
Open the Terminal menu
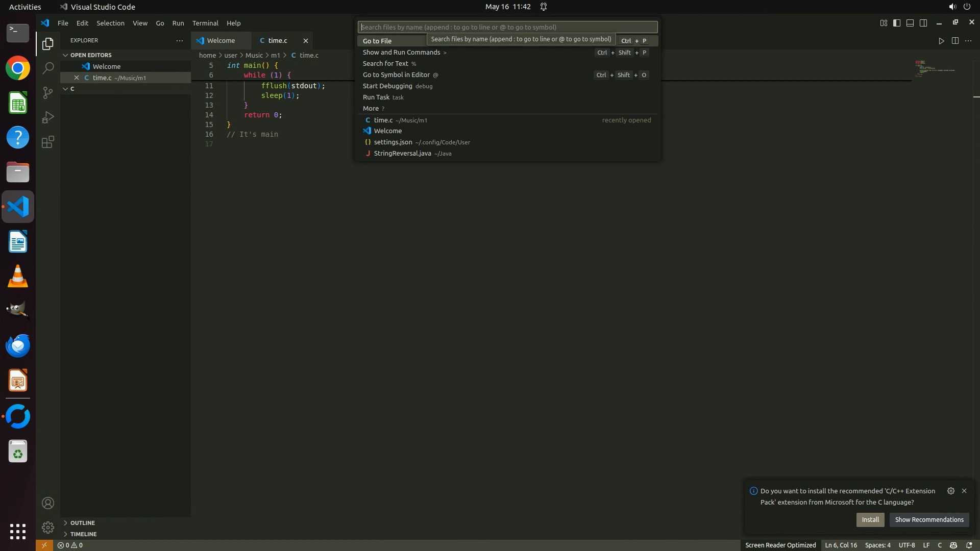[x=205, y=23]
